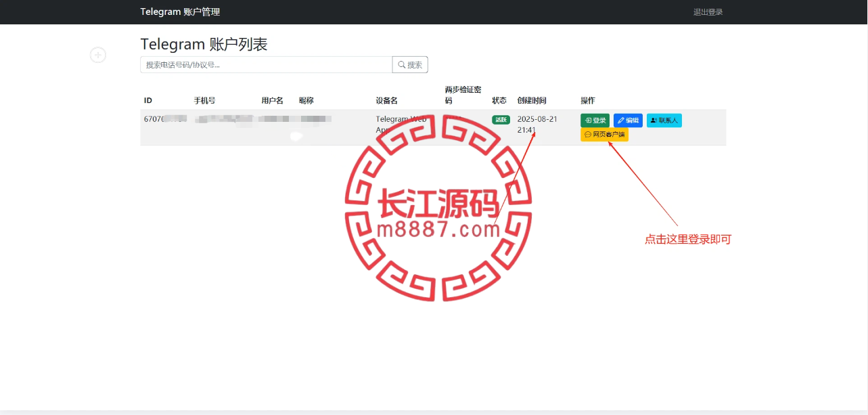Click the 创建时间 column header
The width and height of the screenshot is (868, 415).
532,100
